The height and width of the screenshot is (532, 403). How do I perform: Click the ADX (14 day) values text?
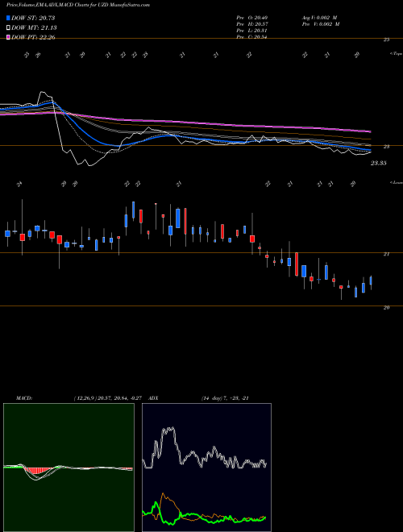(x=226, y=398)
